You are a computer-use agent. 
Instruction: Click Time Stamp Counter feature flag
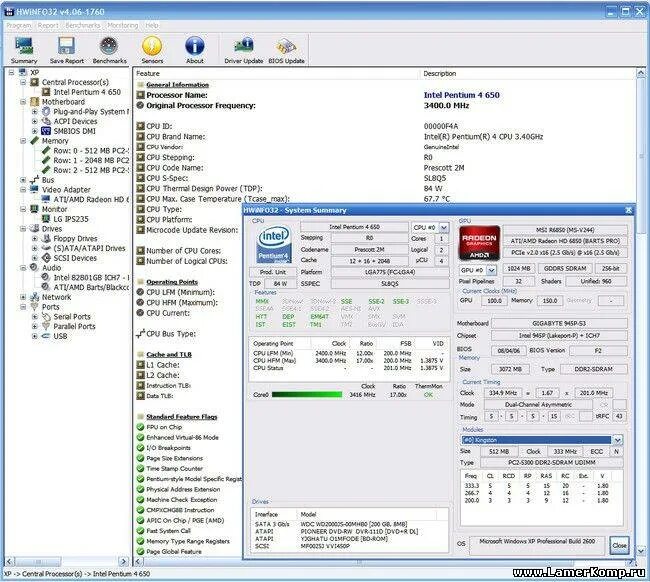click(x=175, y=468)
